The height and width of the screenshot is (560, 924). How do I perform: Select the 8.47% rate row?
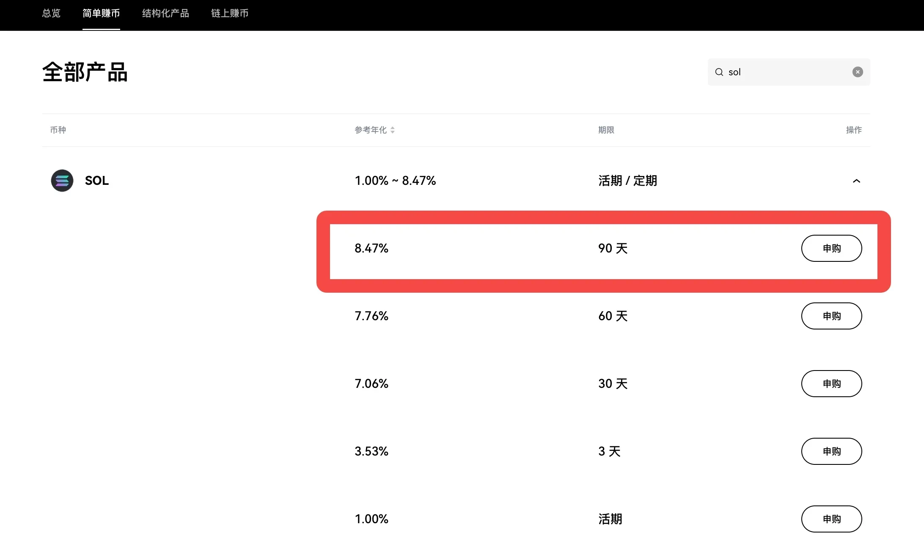pos(371,248)
